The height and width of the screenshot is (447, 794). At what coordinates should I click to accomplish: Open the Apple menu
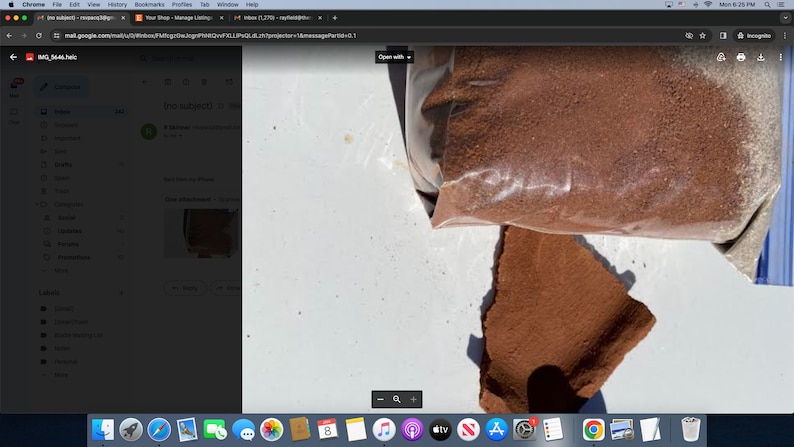[11, 5]
